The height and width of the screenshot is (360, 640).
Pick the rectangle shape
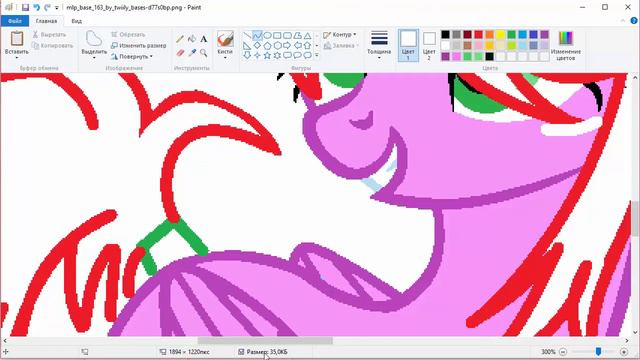coord(277,36)
